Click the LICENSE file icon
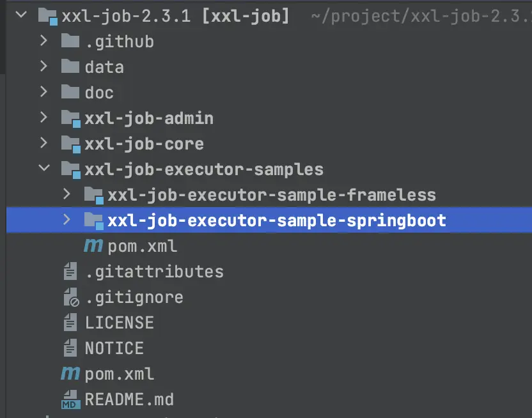This screenshot has height=418, width=532. 70,322
